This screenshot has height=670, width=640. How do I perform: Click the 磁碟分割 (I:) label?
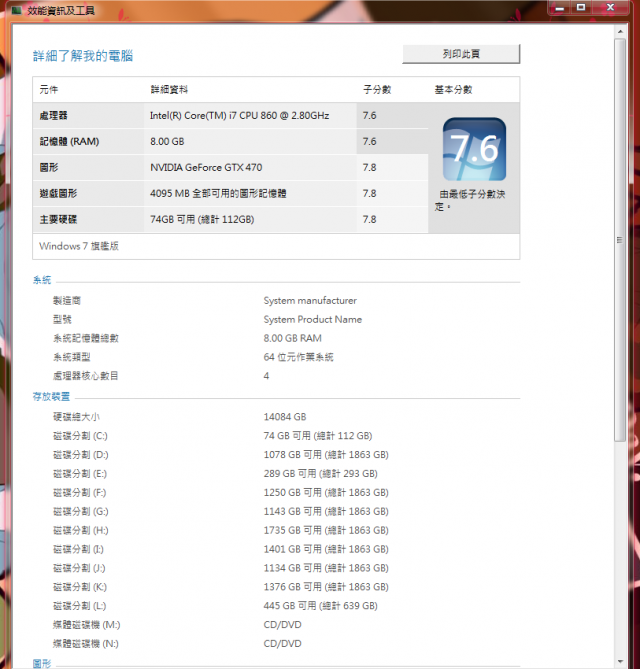(79, 549)
